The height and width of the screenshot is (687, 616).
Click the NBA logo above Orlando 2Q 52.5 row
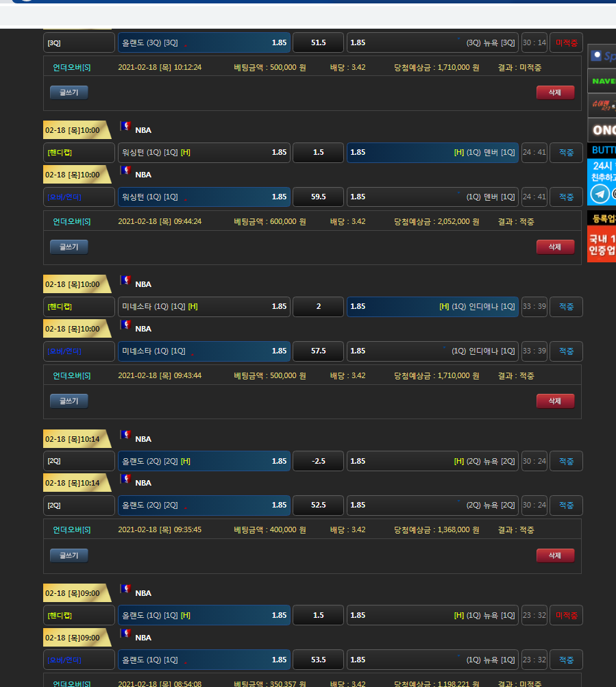(125, 479)
